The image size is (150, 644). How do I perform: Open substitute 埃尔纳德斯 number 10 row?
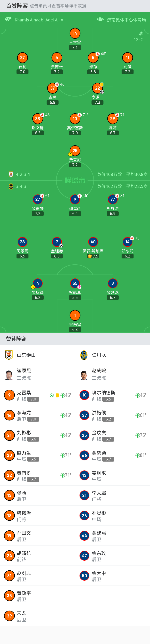click(113, 395)
